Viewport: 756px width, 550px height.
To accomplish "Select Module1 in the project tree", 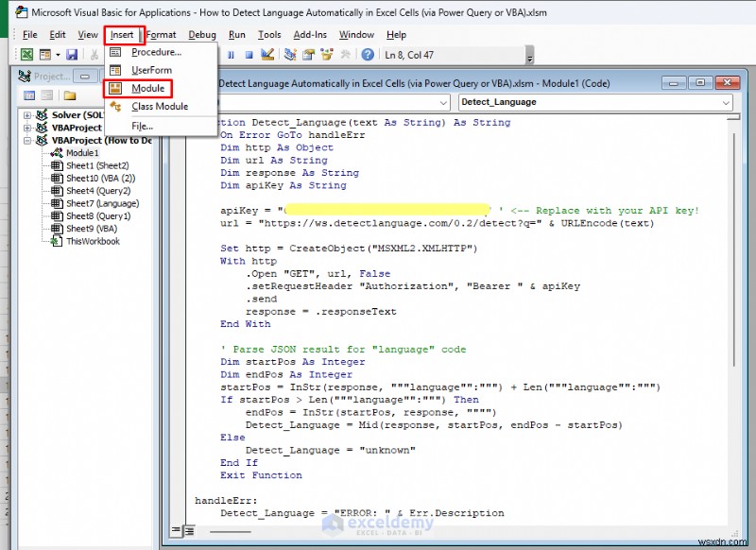I will pyautogui.click(x=82, y=153).
